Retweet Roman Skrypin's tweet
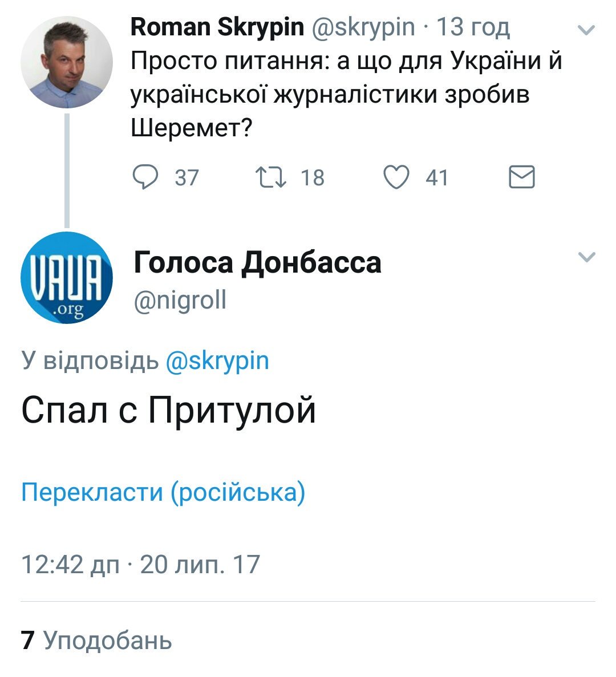This screenshot has height=677, width=616. 271,177
